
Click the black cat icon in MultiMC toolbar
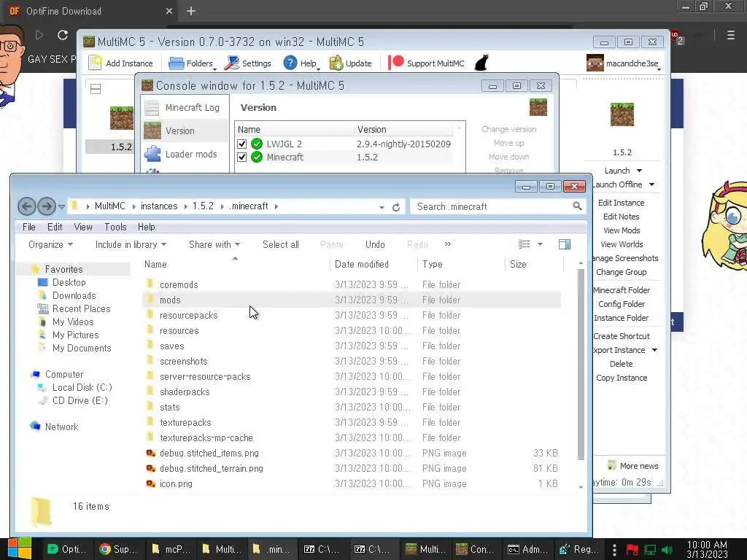click(481, 63)
